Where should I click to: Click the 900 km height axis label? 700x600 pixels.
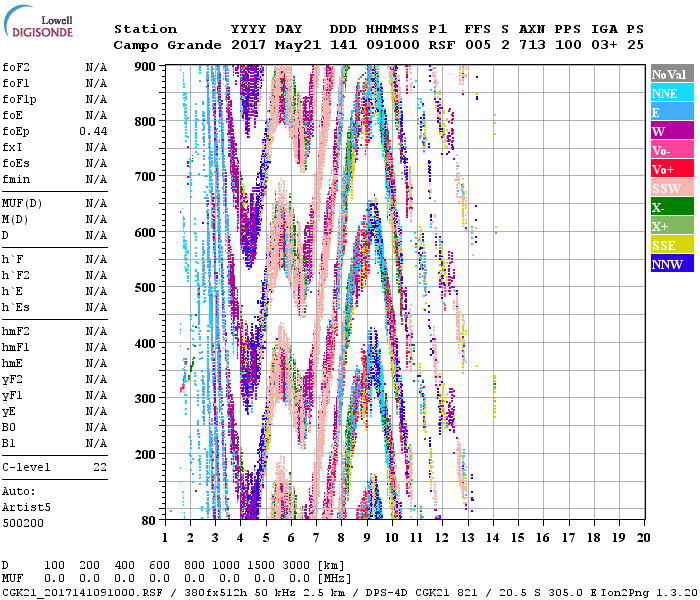[146, 66]
